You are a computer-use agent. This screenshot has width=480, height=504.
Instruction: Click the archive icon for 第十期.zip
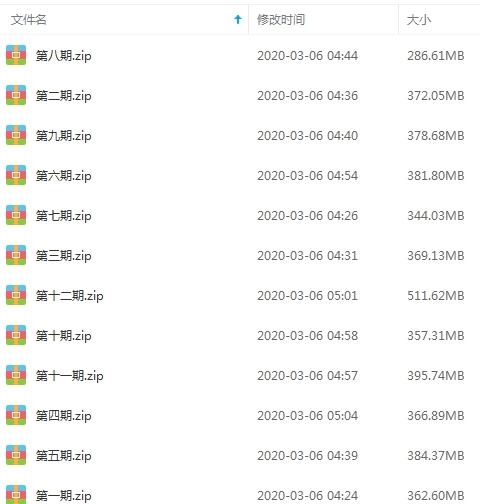pos(16,335)
